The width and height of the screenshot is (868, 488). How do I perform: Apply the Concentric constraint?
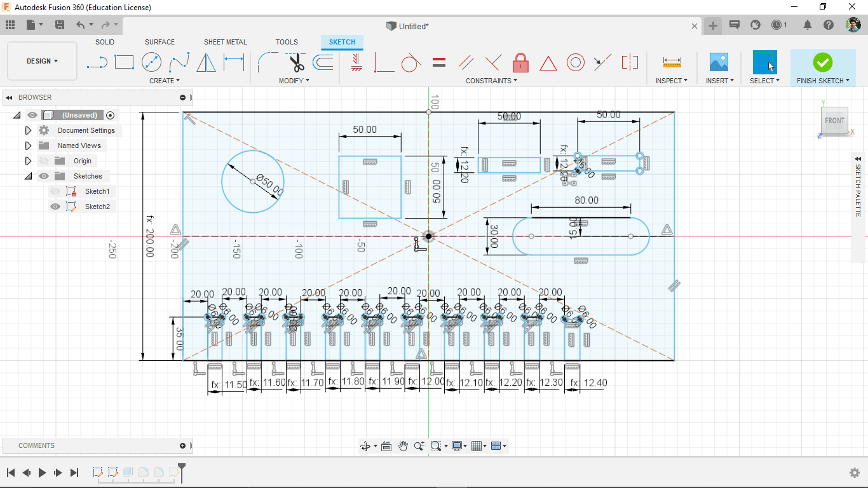(575, 62)
